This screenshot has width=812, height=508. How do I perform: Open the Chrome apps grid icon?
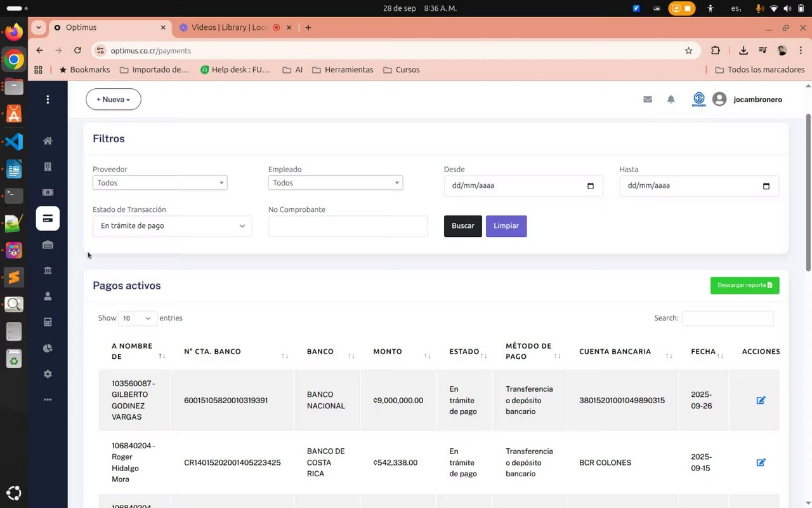pyautogui.click(x=39, y=70)
